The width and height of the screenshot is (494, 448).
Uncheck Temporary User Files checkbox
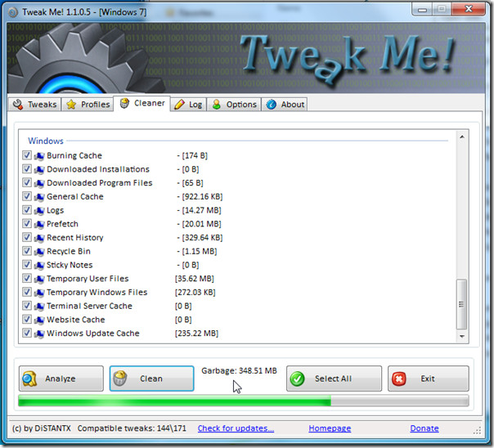pos(27,278)
